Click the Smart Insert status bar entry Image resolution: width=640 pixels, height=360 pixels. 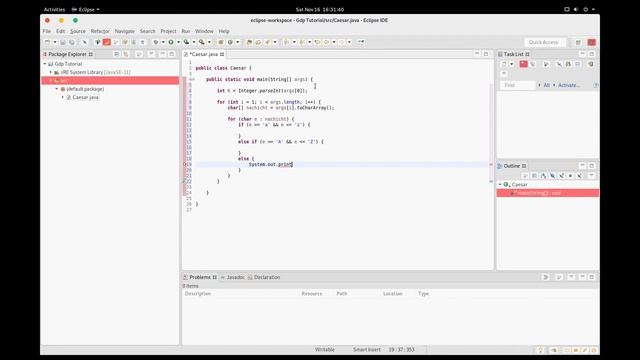[367, 350]
